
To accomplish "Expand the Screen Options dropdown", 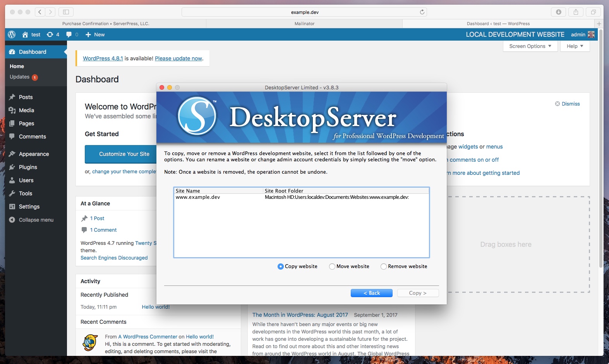I will coord(530,46).
